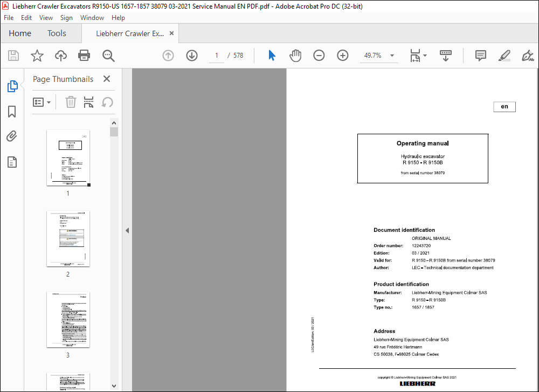Select page 1 thumbnail

point(68,158)
